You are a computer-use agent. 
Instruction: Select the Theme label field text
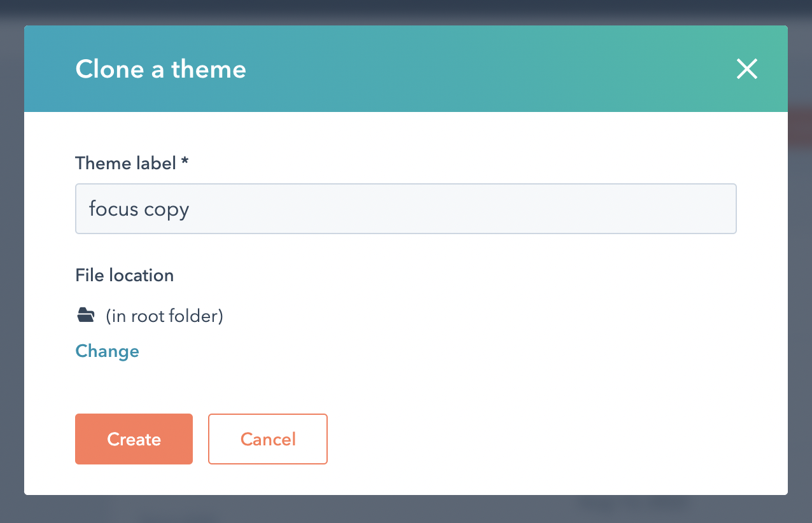139,209
